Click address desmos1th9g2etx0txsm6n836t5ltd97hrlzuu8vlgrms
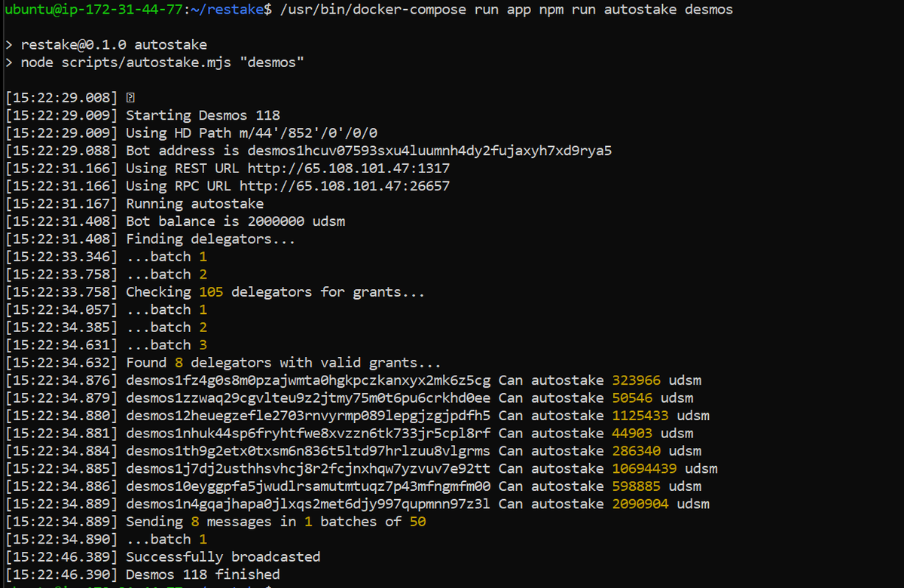Image resolution: width=904 pixels, height=588 pixels. 308,451
